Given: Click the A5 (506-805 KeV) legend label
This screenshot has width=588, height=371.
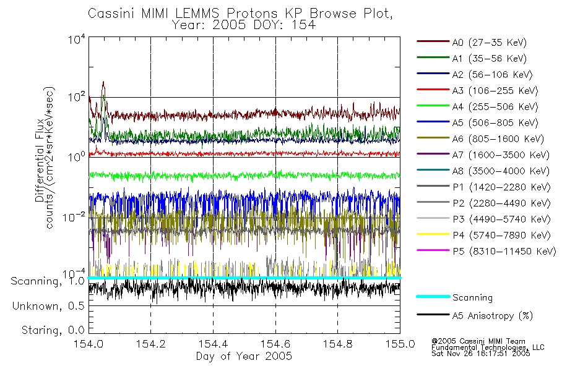Looking at the screenshot, I should point(495,123).
